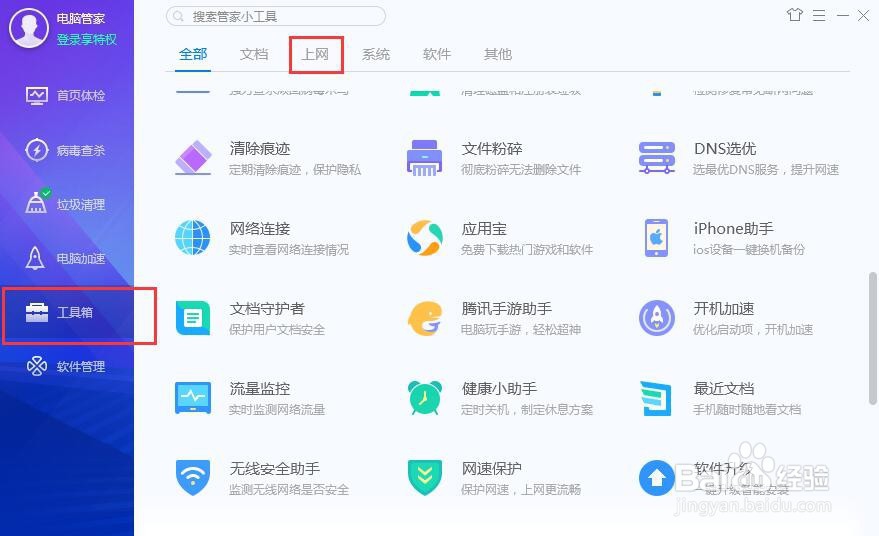This screenshot has height=536, width=879.
Task: Click the DNS选优 title text
Action: [725, 149]
